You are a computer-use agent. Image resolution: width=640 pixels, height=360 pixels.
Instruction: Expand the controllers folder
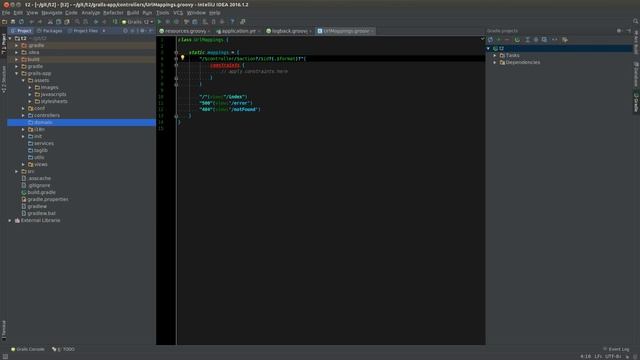tap(23, 116)
